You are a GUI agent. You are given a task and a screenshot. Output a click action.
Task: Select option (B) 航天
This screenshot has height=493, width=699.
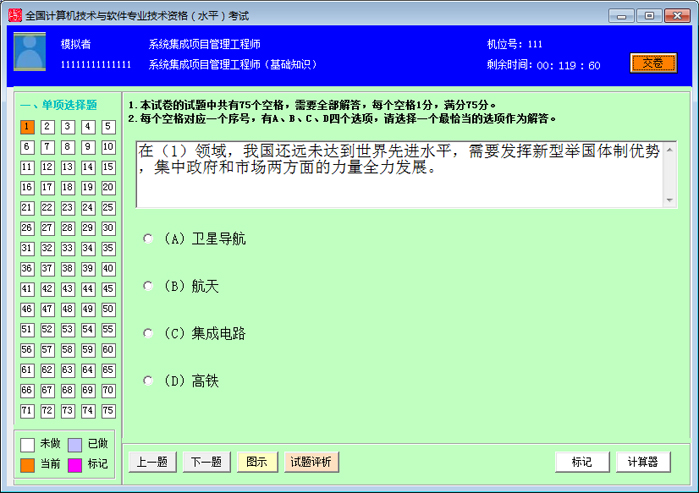click(x=149, y=286)
